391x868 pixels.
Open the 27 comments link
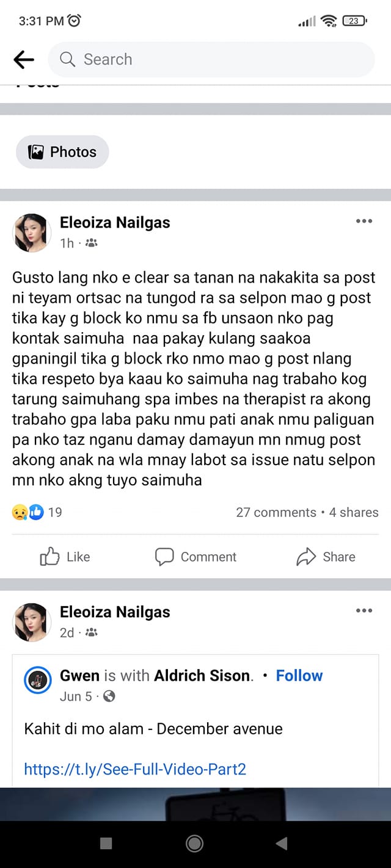click(276, 512)
